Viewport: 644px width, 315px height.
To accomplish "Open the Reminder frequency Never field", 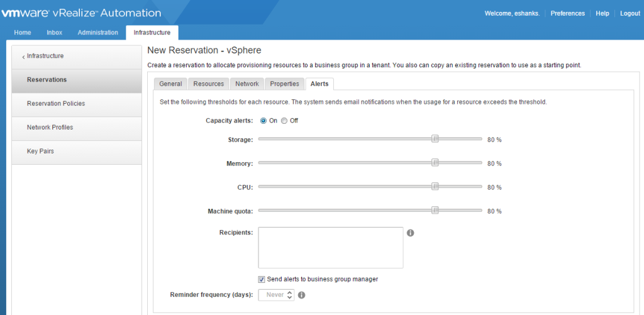I will (273, 294).
